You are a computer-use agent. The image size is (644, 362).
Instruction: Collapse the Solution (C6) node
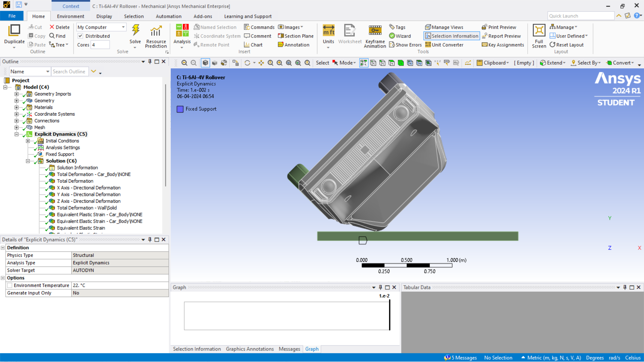[x=28, y=161]
